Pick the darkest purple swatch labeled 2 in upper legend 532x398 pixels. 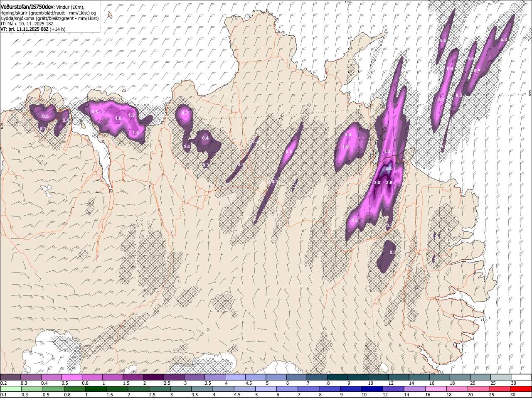tap(153, 377)
